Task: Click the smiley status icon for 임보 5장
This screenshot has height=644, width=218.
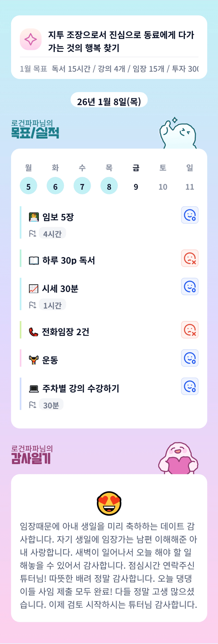Action: [x=190, y=215]
